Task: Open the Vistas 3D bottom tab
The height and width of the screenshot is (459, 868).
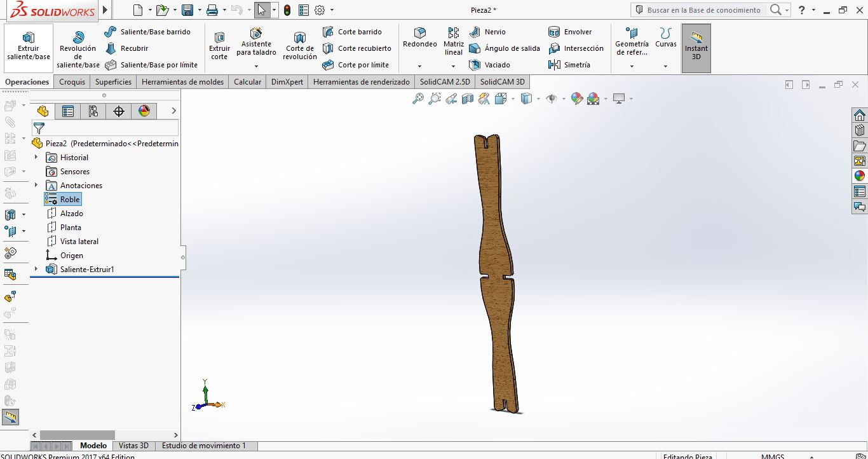Action: click(133, 446)
